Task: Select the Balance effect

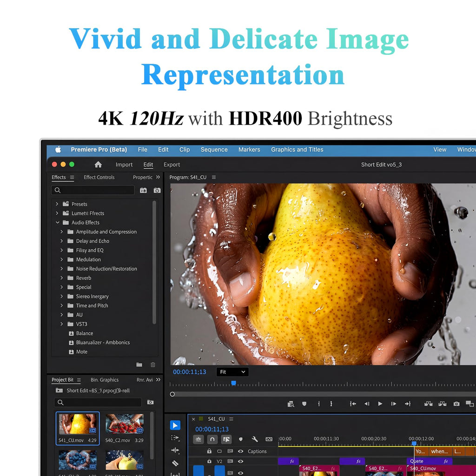Action: tap(85, 333)
